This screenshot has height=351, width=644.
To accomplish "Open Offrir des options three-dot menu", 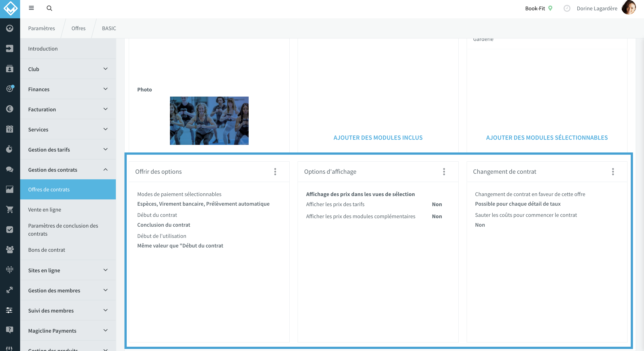I will [275, 172].
